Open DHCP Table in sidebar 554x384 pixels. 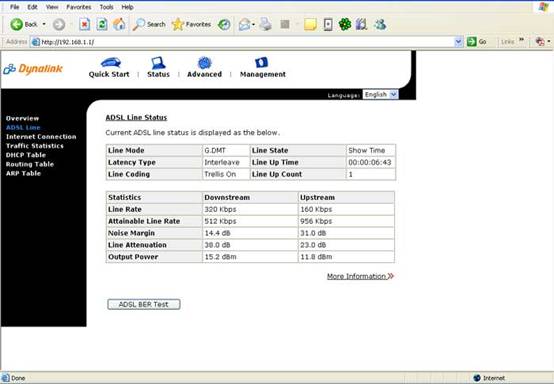[x=25, y=155]
